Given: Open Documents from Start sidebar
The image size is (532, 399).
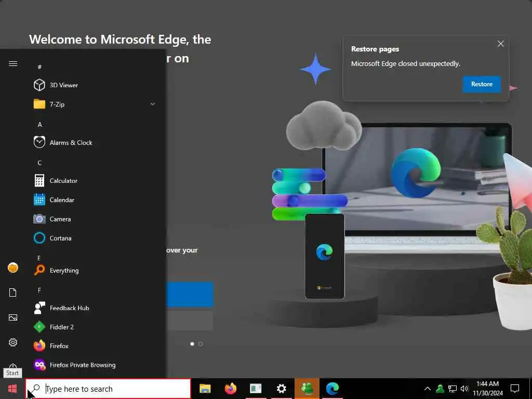Looking at the screenshot, I should (x=13, y=292).
